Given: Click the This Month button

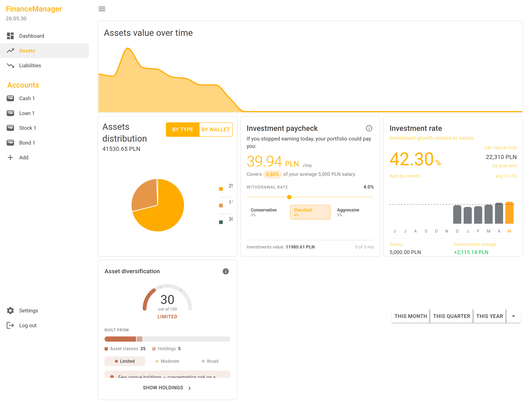Looking at the screenshot, I should click(411, 316).
